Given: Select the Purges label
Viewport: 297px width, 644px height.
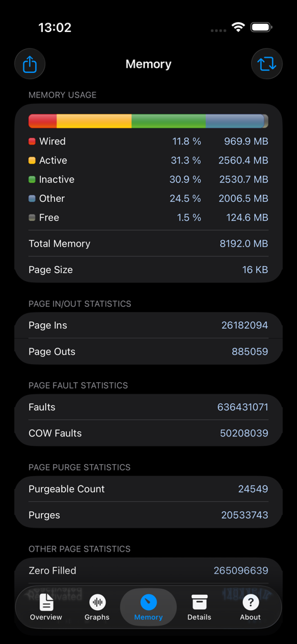Looking at the screenshot, I should tap(44, 515).
